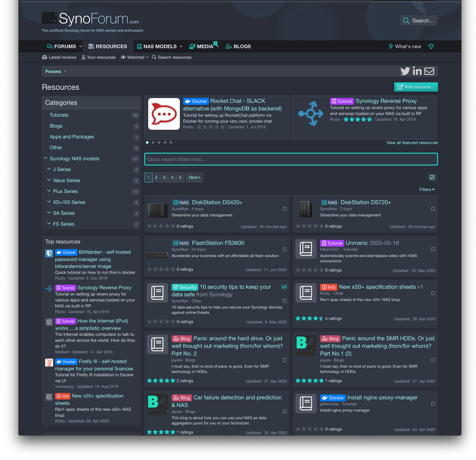Open View all featured resources link
Image resolution: width=476 pixels, height=460 pixels.
(x=412, y=143)
